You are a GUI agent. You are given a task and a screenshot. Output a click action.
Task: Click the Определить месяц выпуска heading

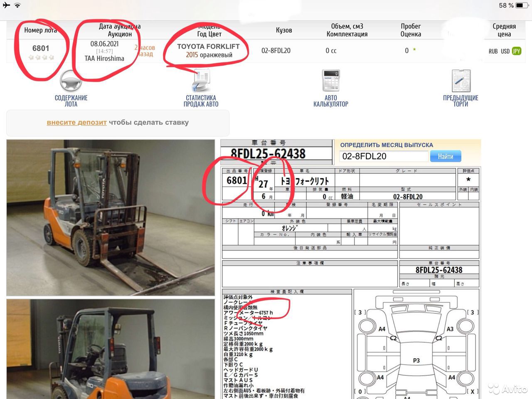pyautogui.click(x=387, y=145)
